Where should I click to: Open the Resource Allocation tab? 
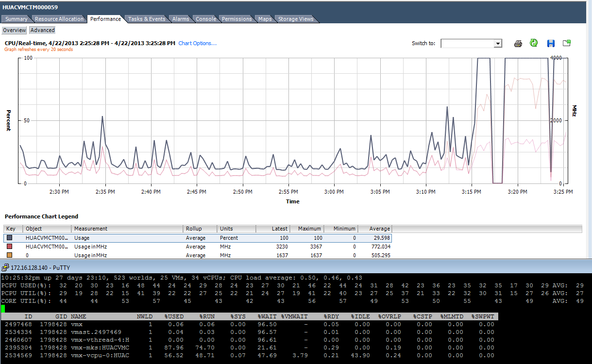59,19
